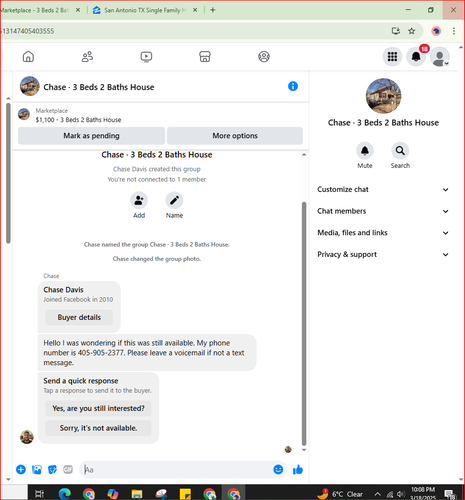Click the large group photo in right panel
Viewport: 465px width, 500px height.
(x=383, y=96)
